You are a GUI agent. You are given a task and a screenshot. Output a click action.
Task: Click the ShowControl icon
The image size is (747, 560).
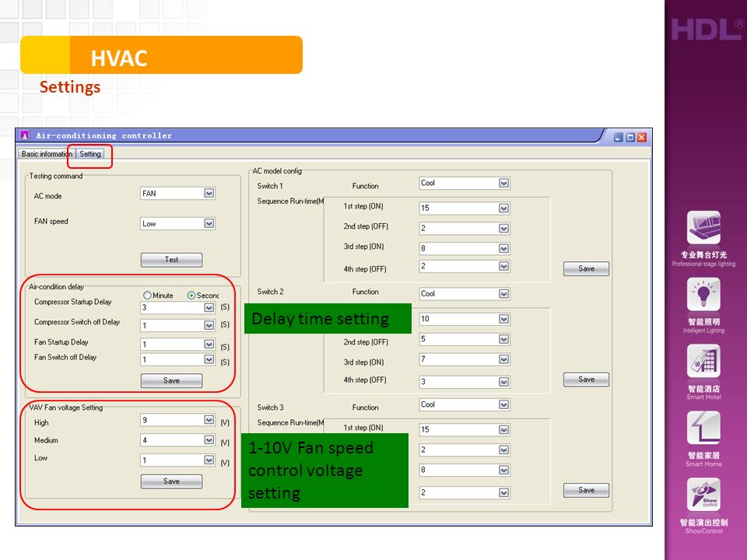(x=703, y=495)
